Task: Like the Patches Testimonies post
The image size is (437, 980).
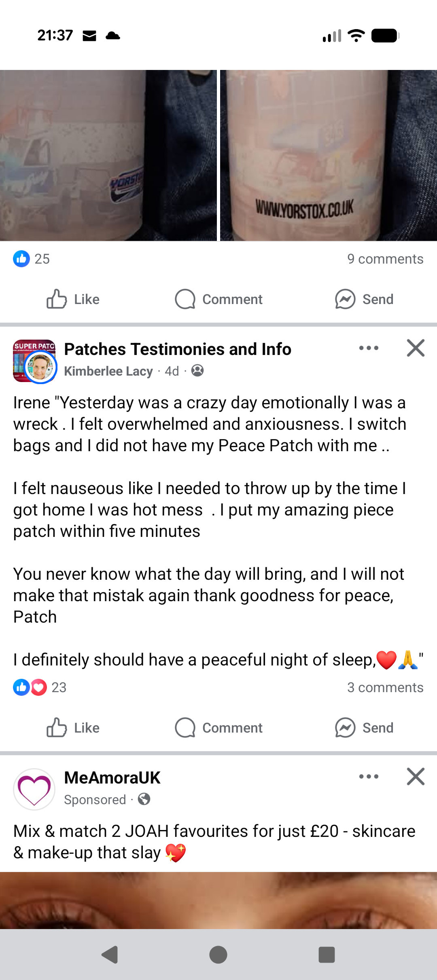Action: coord(73,728)
